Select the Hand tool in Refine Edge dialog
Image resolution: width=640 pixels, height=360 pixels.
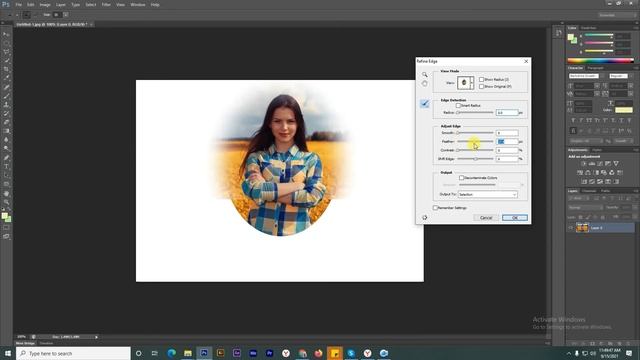pyautogui.click(x=425, y=83)
